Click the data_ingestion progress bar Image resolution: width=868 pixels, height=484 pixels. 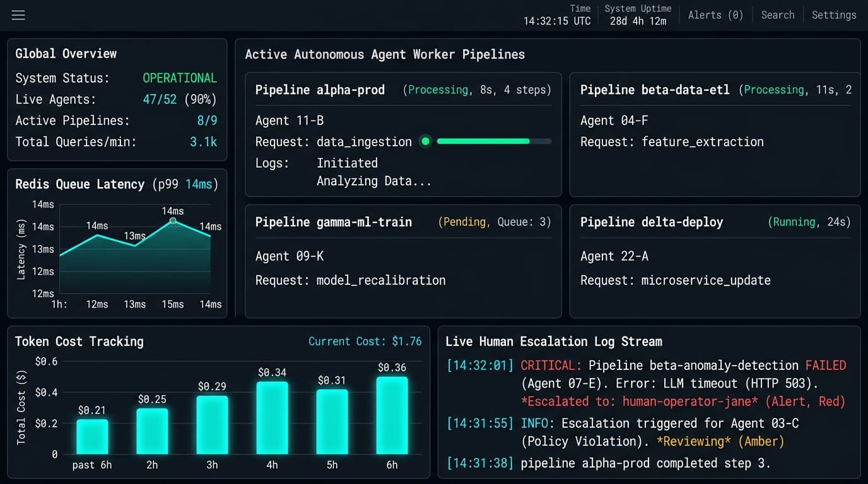[494, 141]
